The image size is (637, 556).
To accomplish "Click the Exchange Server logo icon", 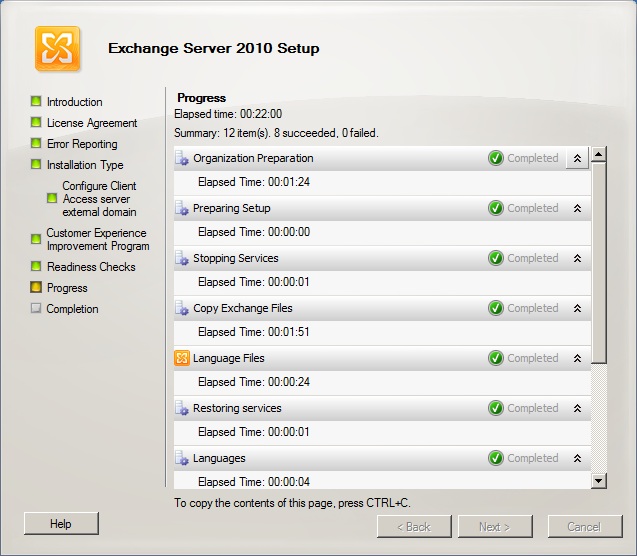I will 57,48.
